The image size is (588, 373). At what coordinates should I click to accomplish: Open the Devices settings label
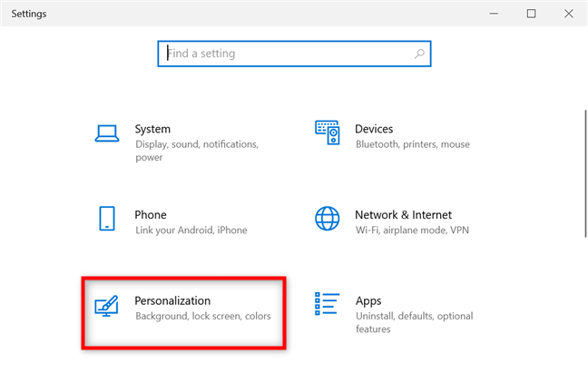pyautogui.click(x=374, y=129)
